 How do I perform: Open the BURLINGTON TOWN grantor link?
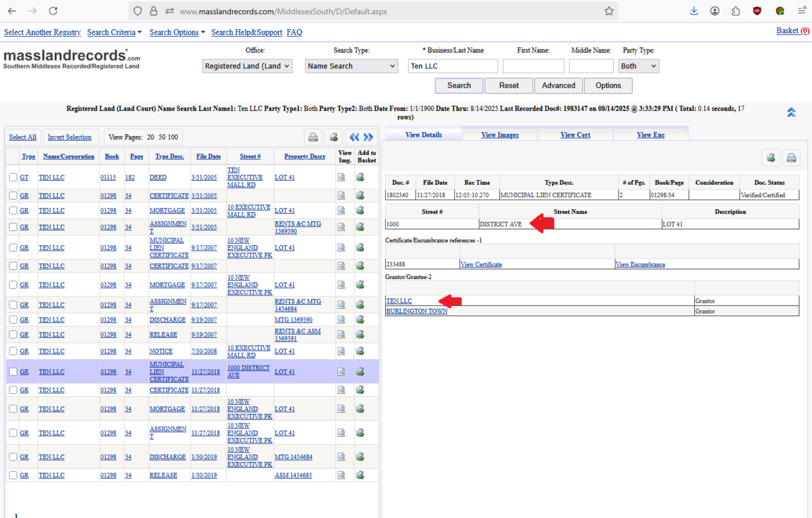click(416, 311)
